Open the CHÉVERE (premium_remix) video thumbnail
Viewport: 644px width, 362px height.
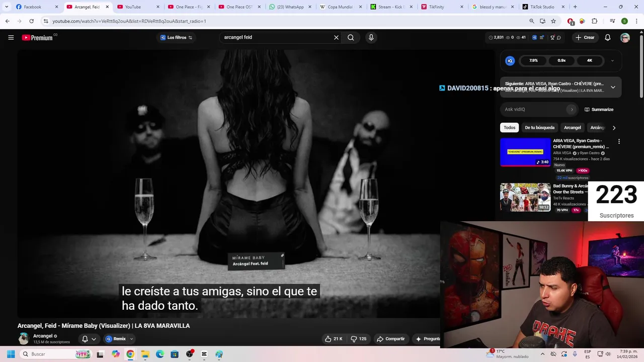point(525,152)
